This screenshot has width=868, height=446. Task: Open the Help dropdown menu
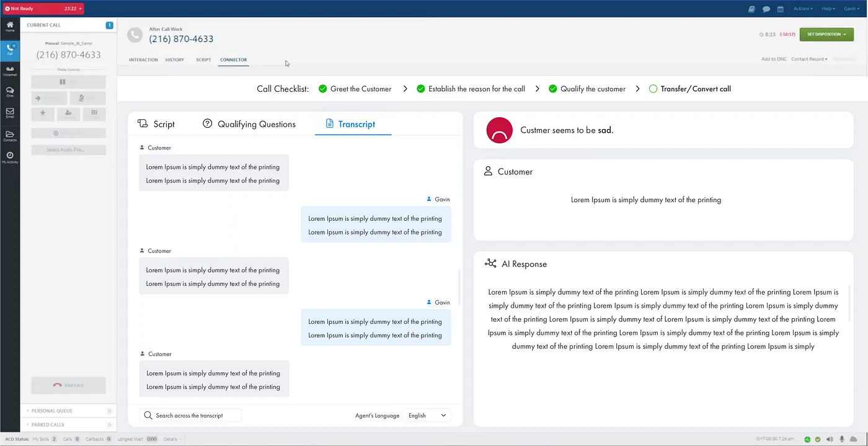point(828,9)
